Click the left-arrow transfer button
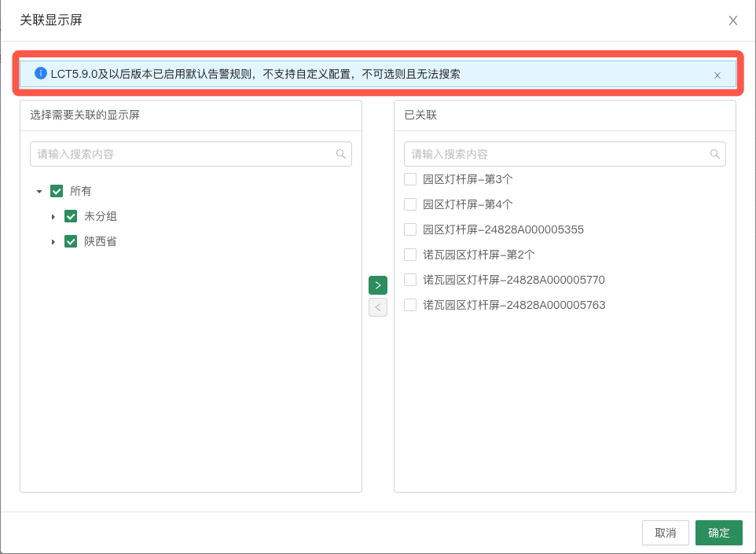Screen dimensions: 756x554 pyautogui.click(x=378, y=307)
